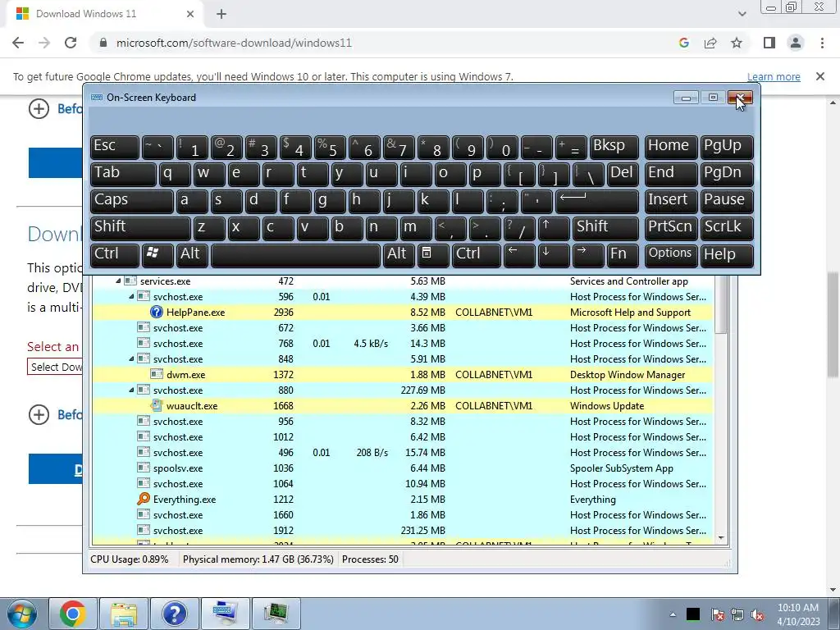Open Chrome profile avatar

tap(796, 43)
